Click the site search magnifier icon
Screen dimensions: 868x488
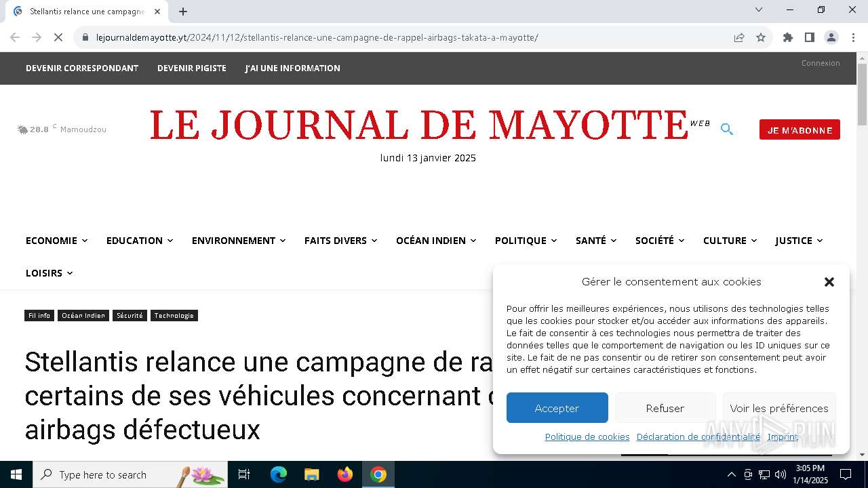[x=727, y=129]
